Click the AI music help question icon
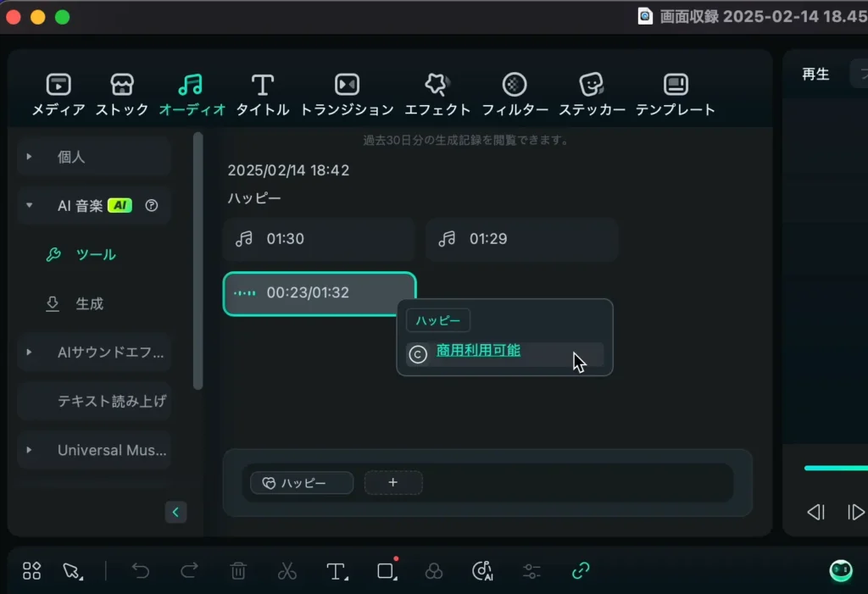 click(x=152, y=205)
